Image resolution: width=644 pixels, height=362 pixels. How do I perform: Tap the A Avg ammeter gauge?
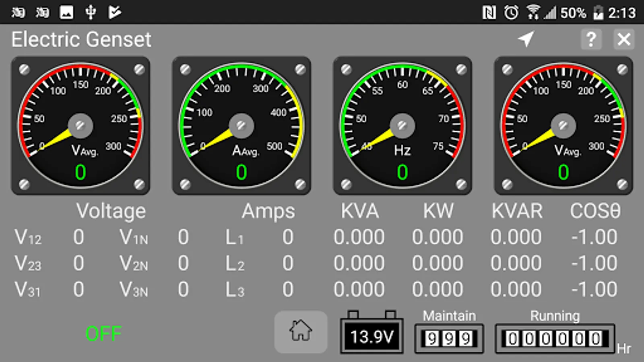point(242,125)
